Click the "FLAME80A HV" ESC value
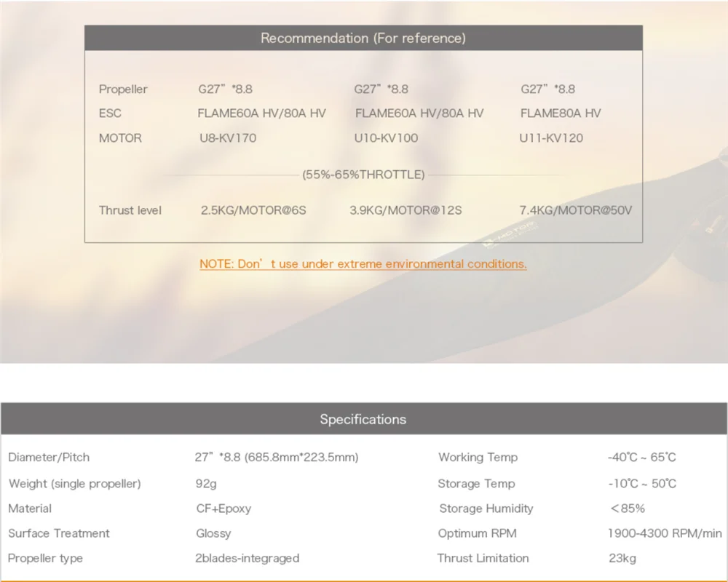The image size is (728, 582). click(561, 113)
